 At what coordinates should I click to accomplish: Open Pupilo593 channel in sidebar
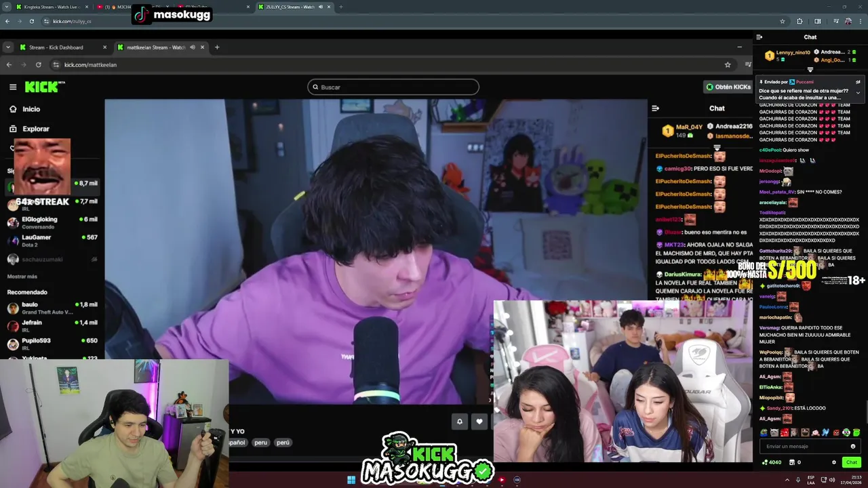[x=52, y=344]
